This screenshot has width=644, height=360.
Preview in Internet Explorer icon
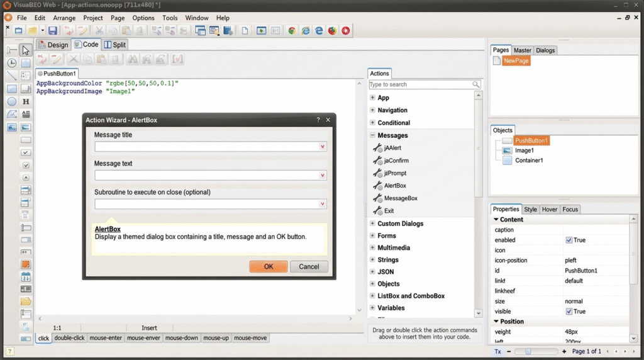pos(306,30)
